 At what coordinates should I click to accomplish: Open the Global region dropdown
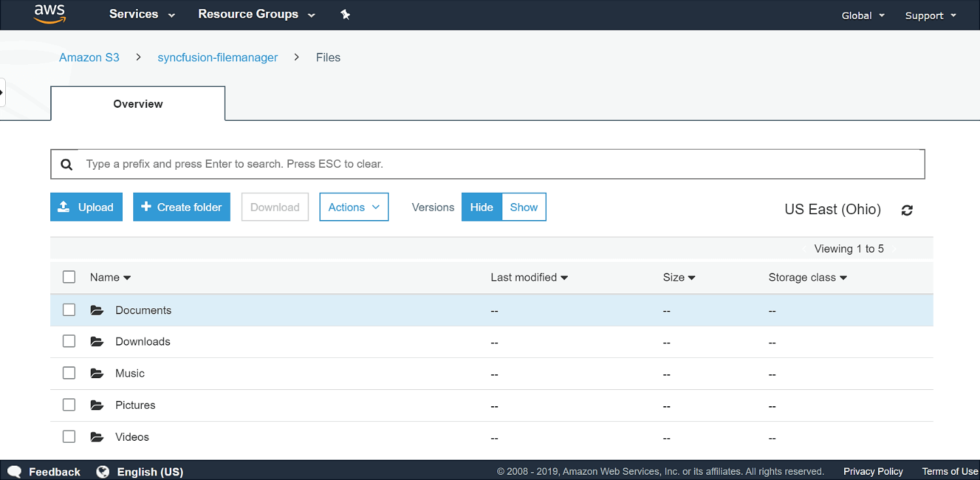(x=862, y=14)
